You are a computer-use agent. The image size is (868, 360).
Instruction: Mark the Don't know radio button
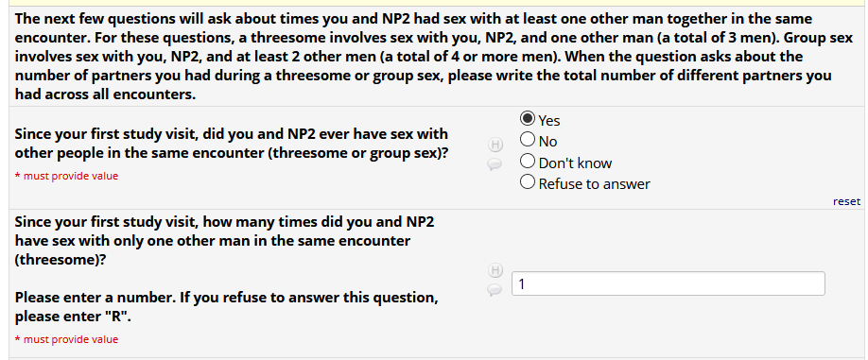528,161
